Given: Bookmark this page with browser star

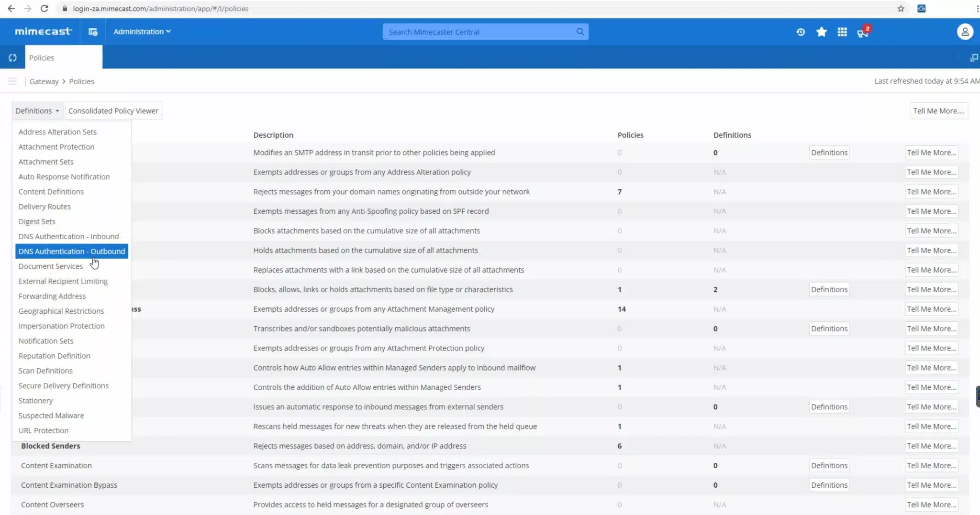Looking at the screenshot, I should (901, 9).
